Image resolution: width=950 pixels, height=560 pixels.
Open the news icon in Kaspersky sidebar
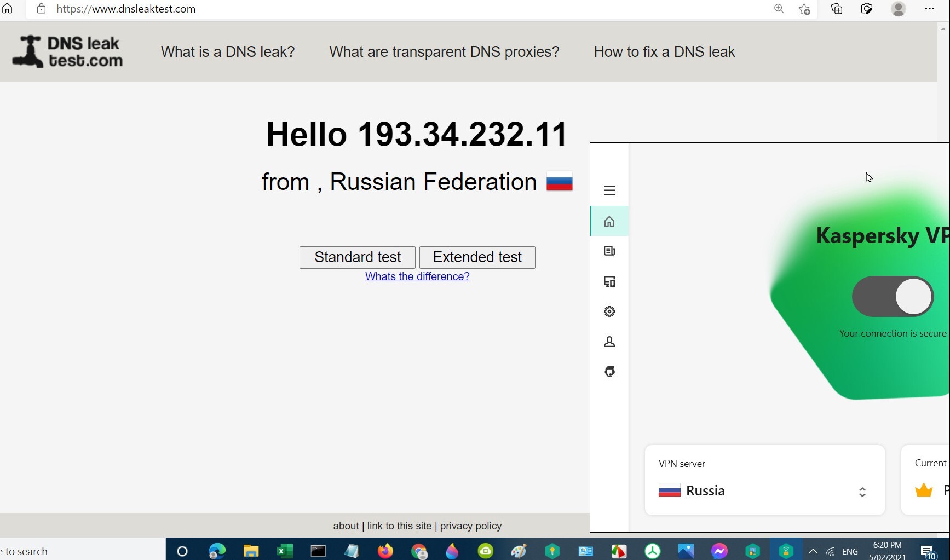click(609, 251)
